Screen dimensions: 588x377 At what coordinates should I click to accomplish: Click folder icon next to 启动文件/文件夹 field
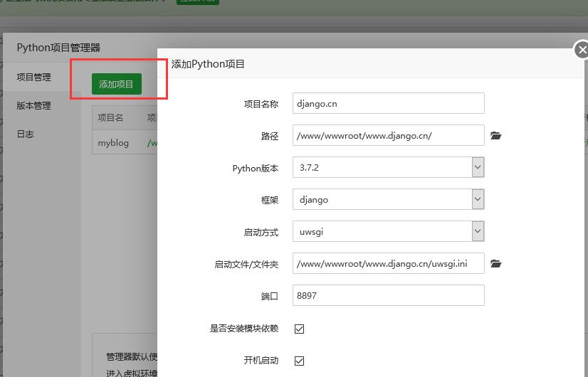click(x=496, y=264)
